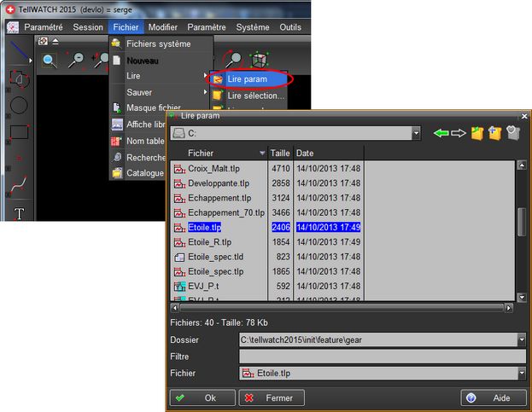
Task: Click the favorites heart folder icon
Action: coord(513,133)
